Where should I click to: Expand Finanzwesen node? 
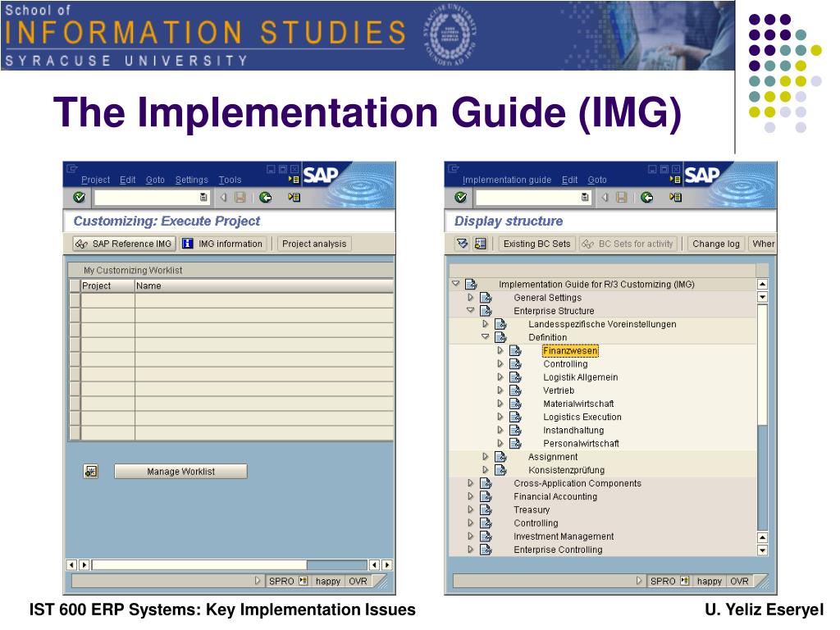(x=500, y=350)
